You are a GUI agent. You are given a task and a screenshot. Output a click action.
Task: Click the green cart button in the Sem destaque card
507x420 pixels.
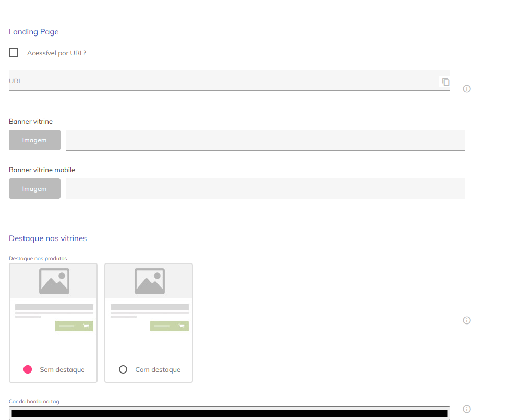(x=74, y=326)
